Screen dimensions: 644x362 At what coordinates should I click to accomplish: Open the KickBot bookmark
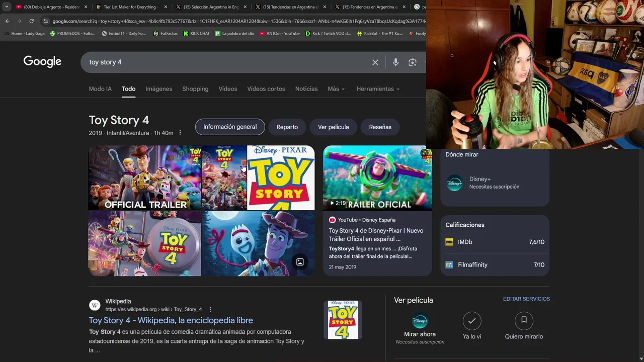click(x=380, y=34)
